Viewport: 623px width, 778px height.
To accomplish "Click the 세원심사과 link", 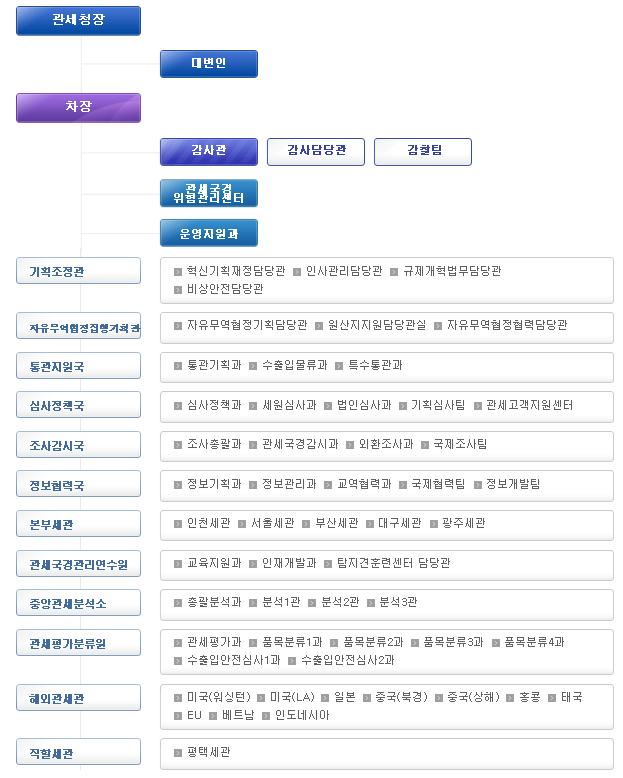I will tap(289, 405).
